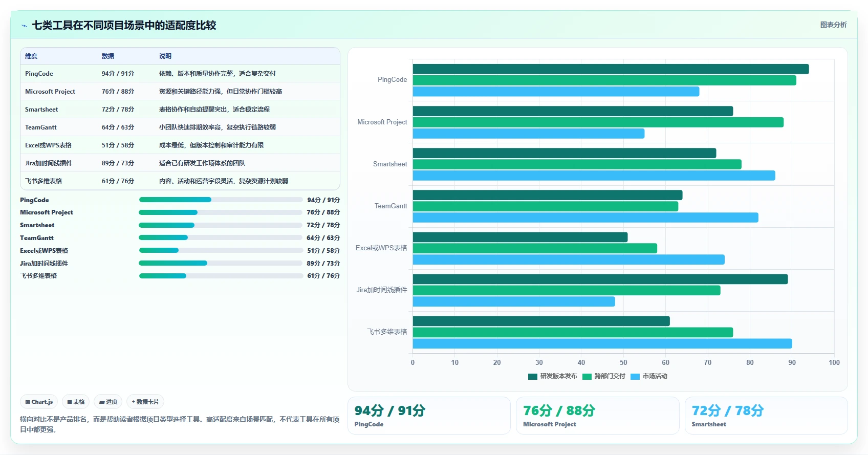Click the 说明 column header
This screenshot has width=868, height=455.
(165, 56)
